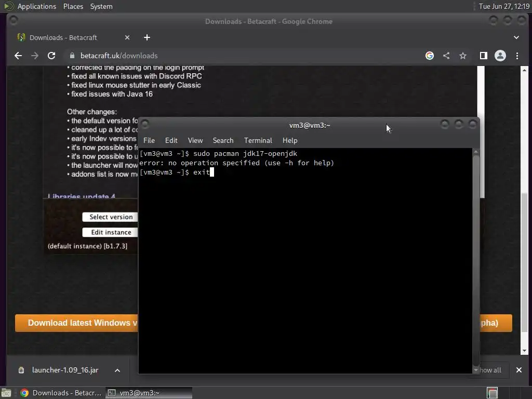Open the Places menu
Image resolution: width=532 pixels, height=399 pixels.
[73, 6]
